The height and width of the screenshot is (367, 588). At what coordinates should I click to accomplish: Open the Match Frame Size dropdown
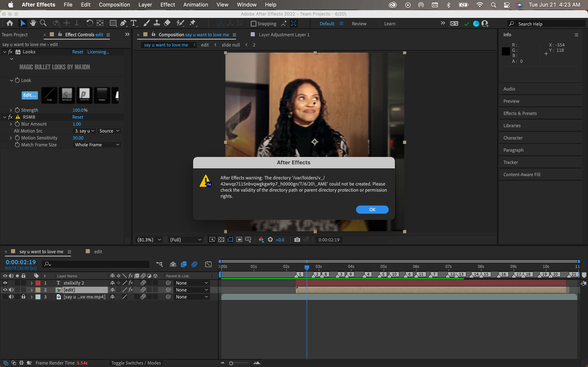coord(97,145)
